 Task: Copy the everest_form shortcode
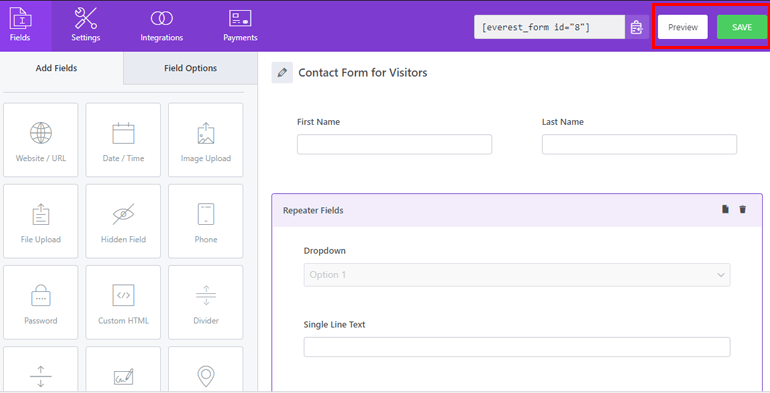point(636,27)
